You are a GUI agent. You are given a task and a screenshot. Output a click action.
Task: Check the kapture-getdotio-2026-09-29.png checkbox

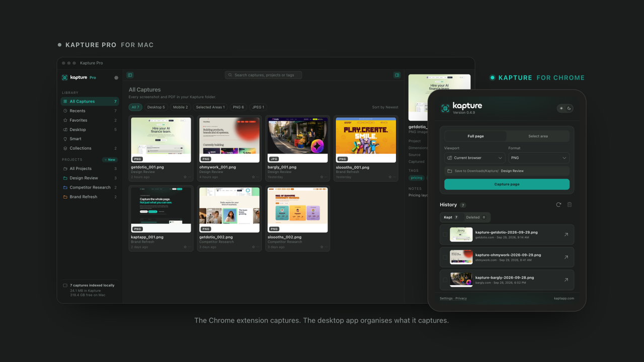click(x=445, y=235)
